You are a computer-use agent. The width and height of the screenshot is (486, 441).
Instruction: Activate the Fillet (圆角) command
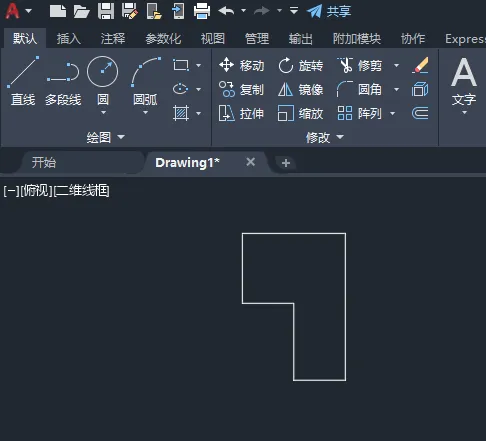point(359,89)
